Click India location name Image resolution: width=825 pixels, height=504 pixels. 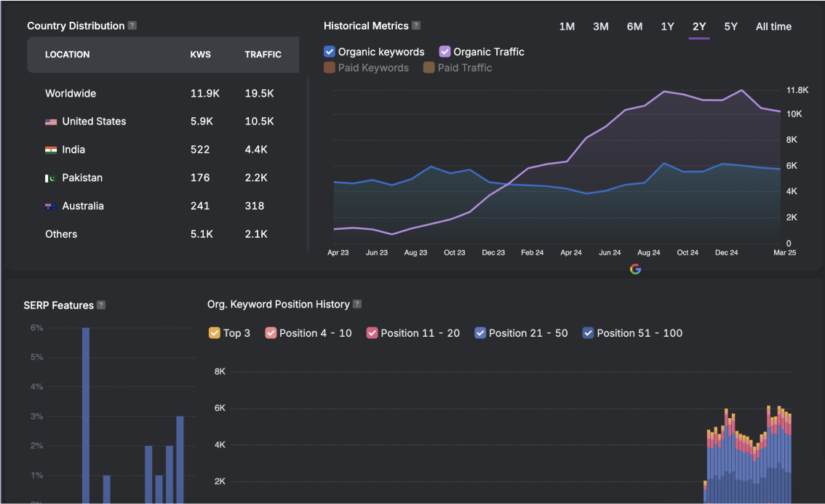[x=73, y=150]
